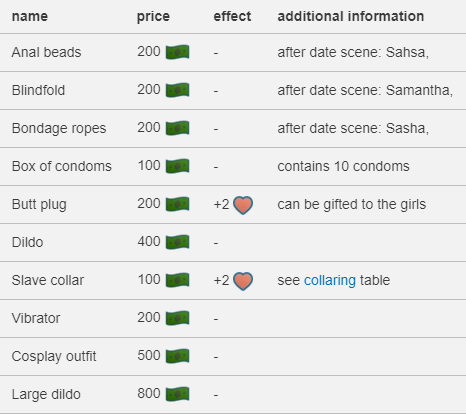
Task: Click the price column header
Action: [153, 17]
